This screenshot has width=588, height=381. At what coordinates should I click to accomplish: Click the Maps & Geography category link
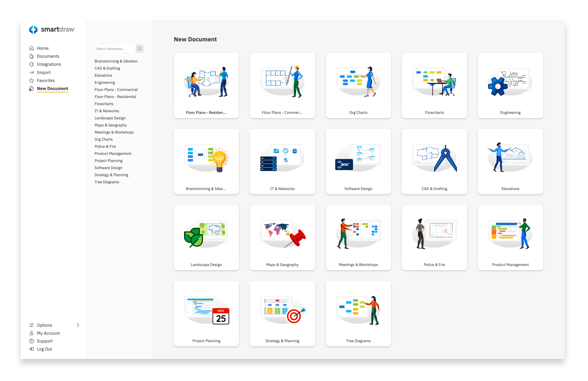pyautogui.click(x=111, y=125)
